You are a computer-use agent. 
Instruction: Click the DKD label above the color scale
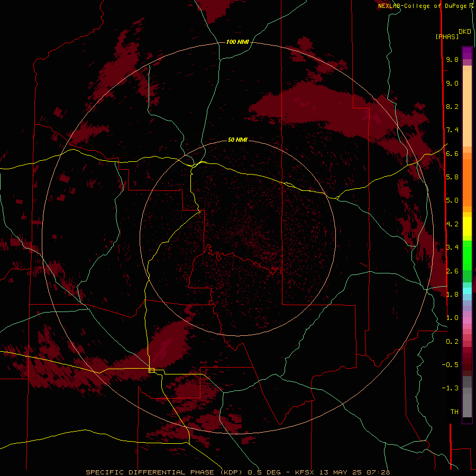click(x=464, y=32)
